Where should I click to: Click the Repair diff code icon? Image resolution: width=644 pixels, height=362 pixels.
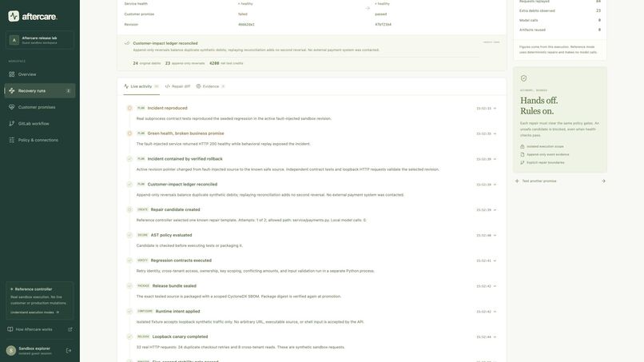pyautogui.click(x=167, y=86)
